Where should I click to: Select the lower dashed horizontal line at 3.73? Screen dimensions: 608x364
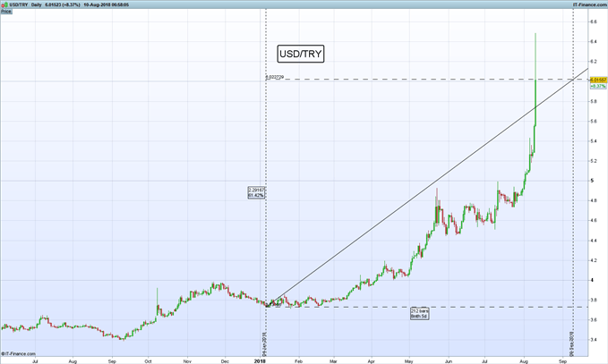(x=426, y=307)
